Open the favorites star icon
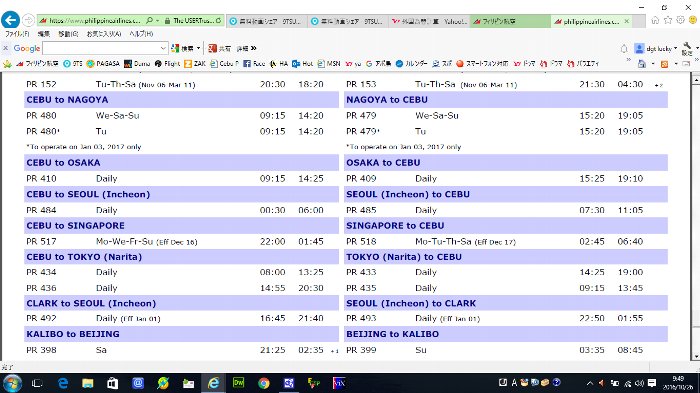This screenshot has height=393, width=700. click(668, 20)
